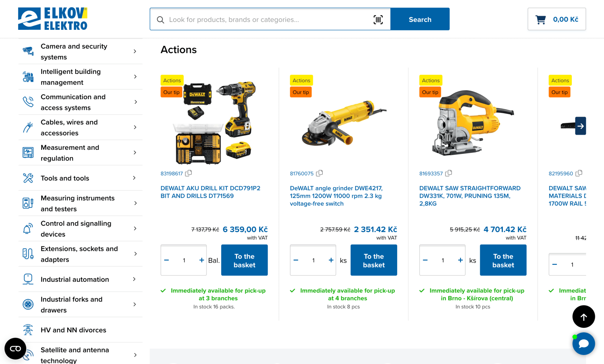Expand Extensions, sockets and adapters category

(135, 254)
